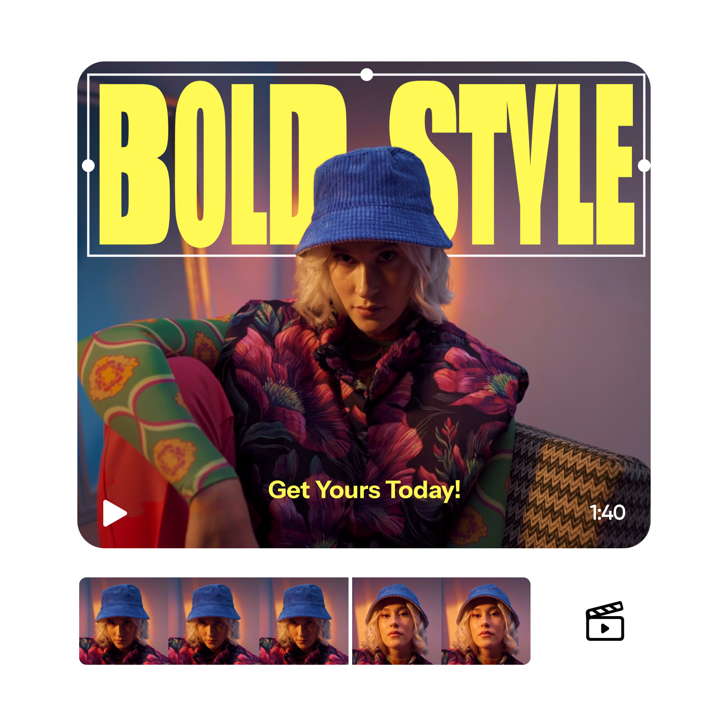
Task: Click the split between the two clips
Action: coord(350,621)
